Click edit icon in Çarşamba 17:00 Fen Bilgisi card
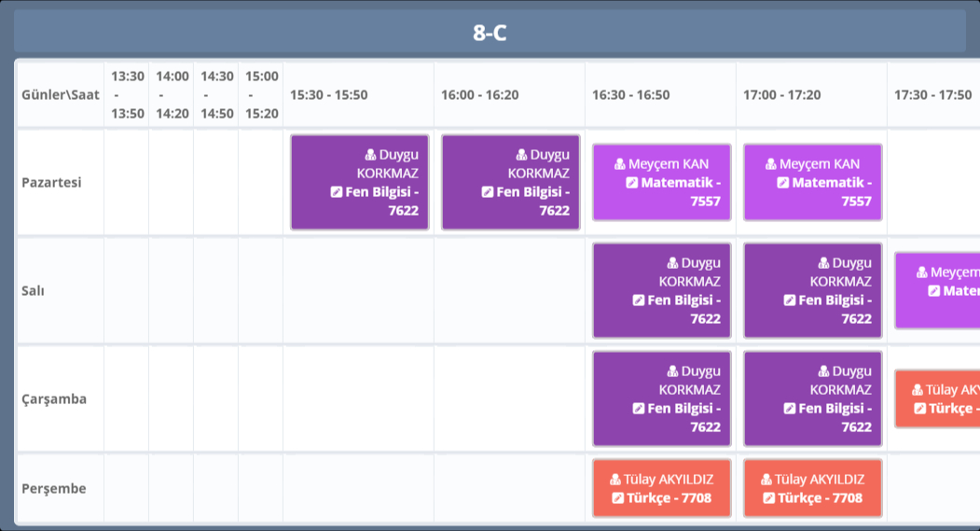 coord(790,409)
